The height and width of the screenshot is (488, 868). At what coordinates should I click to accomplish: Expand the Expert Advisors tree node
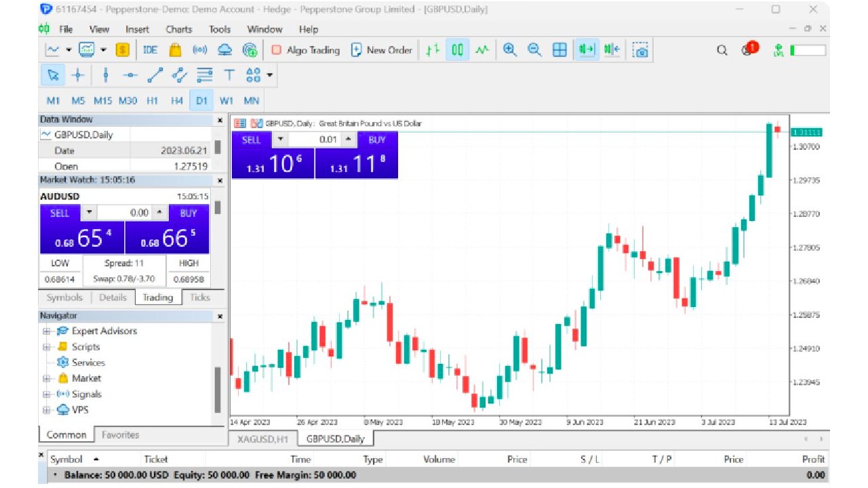click(x=47, y=331)
